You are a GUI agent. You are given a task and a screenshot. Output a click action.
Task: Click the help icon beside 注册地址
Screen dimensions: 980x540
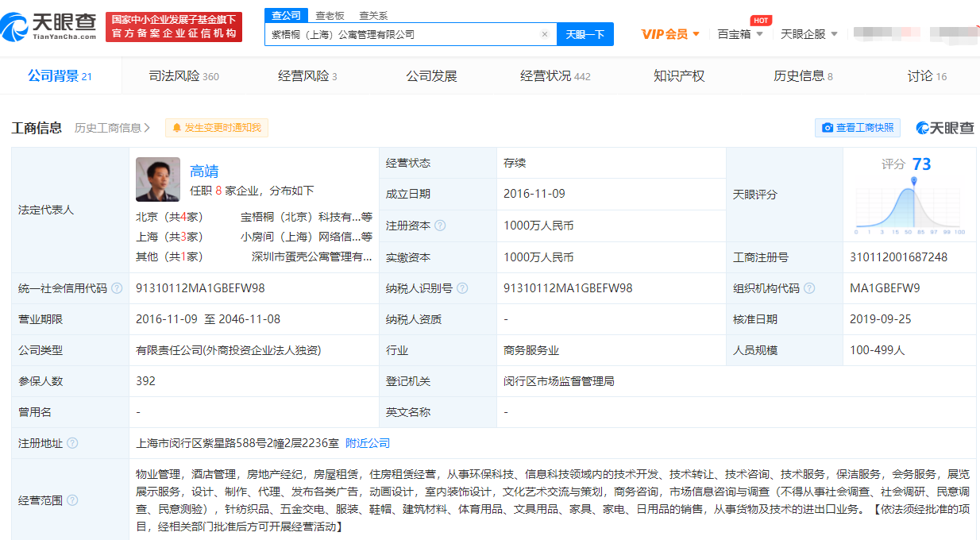(x=72, y=443)
